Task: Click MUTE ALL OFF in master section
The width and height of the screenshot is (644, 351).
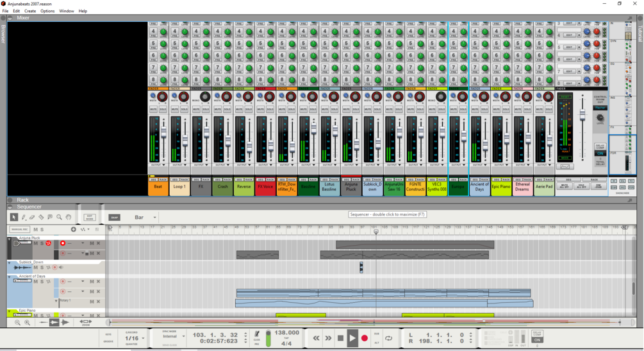Action: pos(565,186)
